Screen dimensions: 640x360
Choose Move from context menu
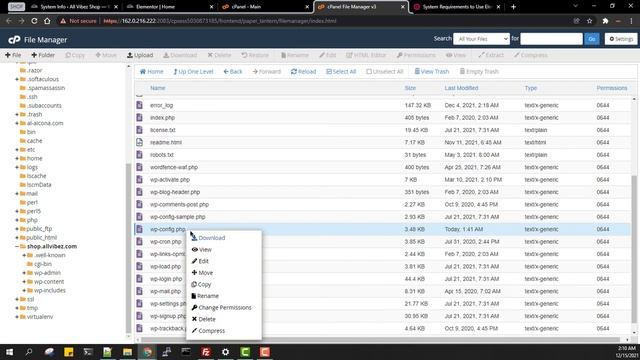[202, 273]
